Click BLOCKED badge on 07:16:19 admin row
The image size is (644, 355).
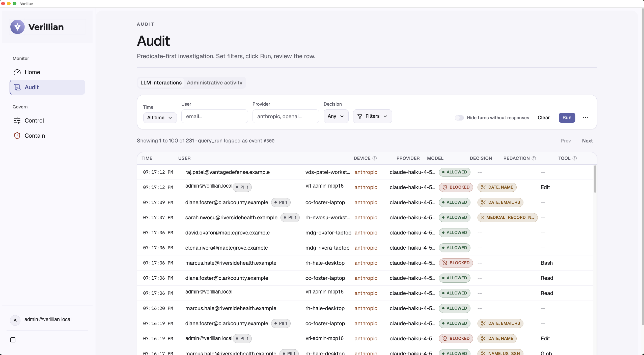456,339
